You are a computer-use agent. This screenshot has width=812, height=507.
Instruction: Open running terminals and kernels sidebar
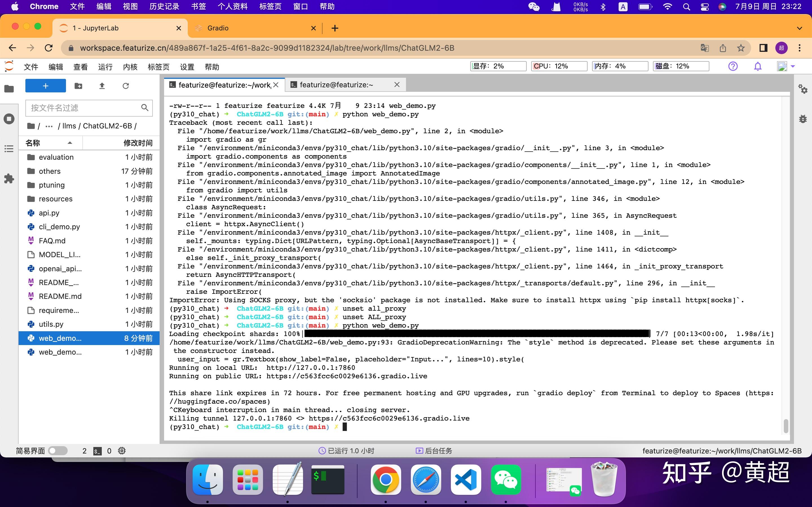point(9,119)
